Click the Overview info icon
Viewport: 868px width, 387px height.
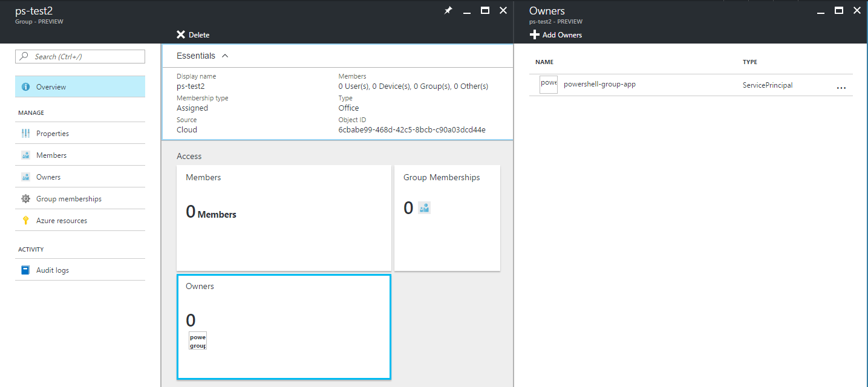tap(25, 87)
